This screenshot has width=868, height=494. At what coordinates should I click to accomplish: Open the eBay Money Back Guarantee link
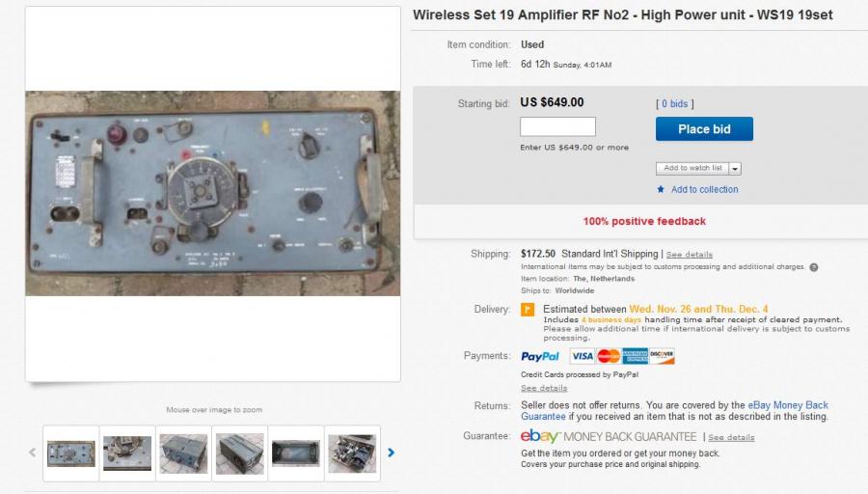(674, 411)
